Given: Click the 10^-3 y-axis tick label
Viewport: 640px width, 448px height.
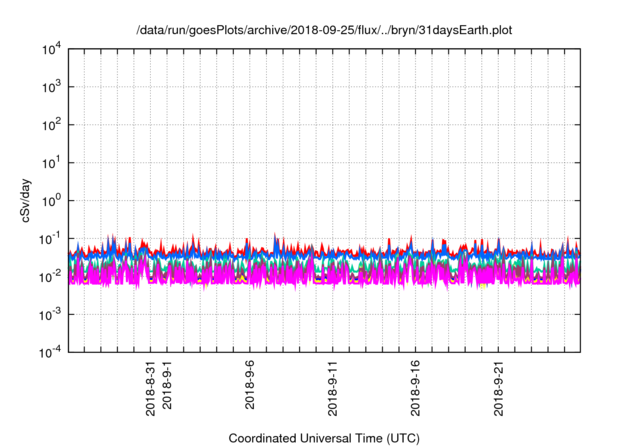Looking at the screenshot, I should click(x=52, y=314).
